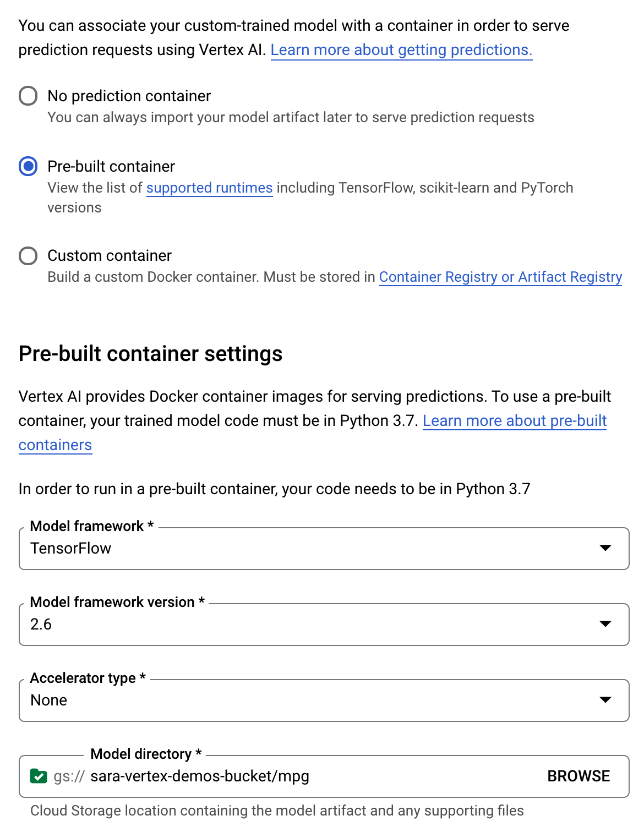Select the "No prediction container" radio button
This screenshot has width=644, height=832.
click(x=29, y=96)
